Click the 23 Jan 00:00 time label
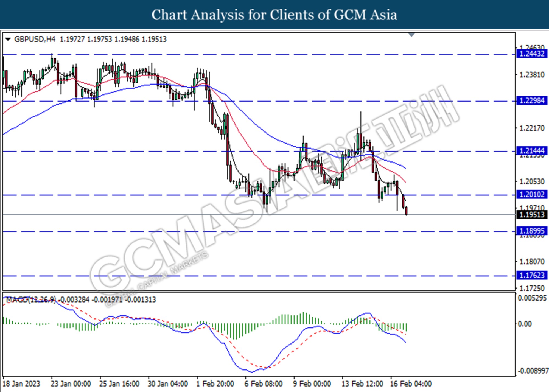The width and height of the screenshot is (549, 392). (71, 383)
